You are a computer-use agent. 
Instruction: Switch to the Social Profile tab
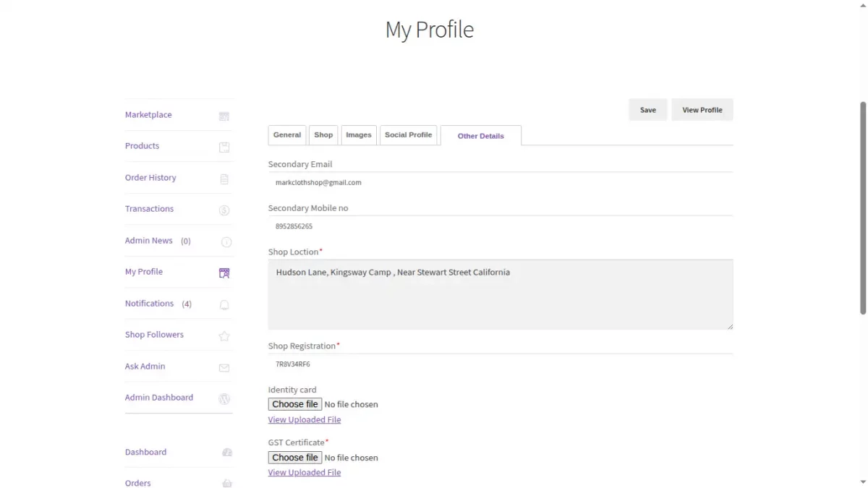[408, 134]
